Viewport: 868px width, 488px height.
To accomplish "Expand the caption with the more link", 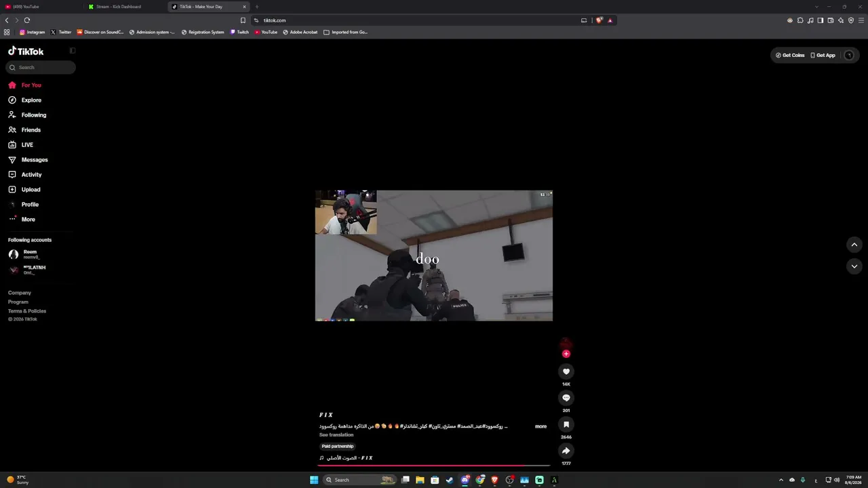I will point(540,426).
